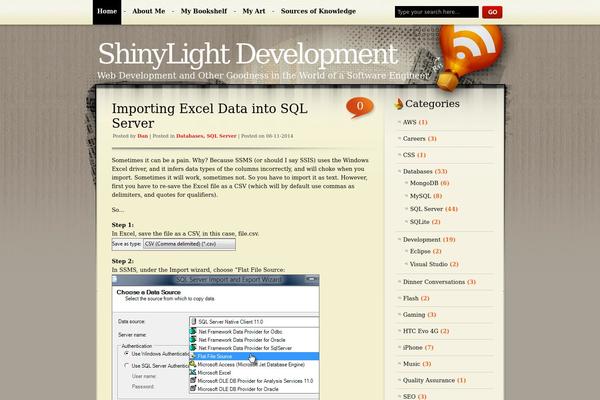
Task: Click the orange RSS feed balloon icon
Action: [x=470, y=57]
